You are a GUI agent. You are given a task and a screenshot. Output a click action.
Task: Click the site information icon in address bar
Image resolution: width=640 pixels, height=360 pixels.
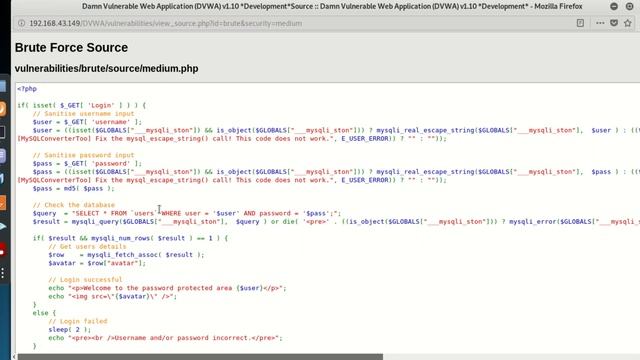(x=21, y=23)
